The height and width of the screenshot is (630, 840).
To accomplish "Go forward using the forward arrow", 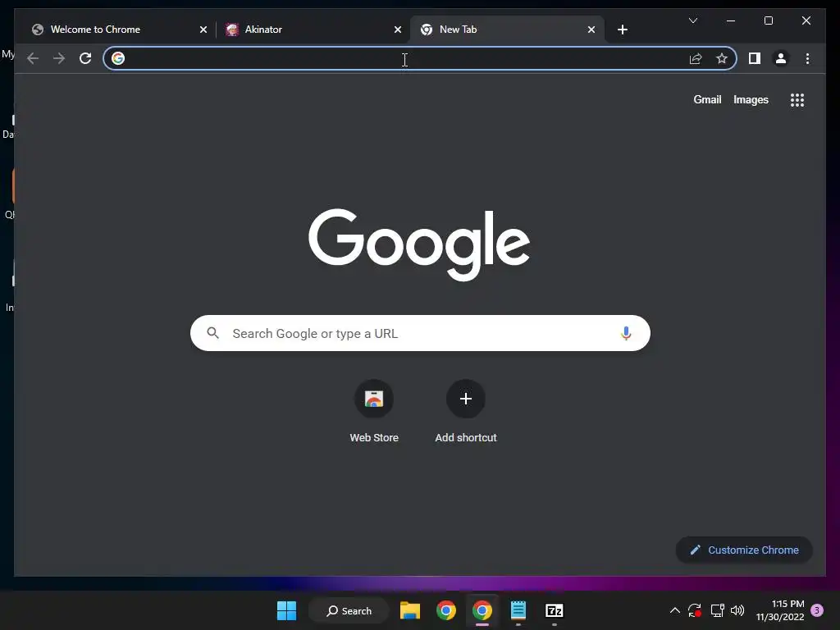I will click(59, 58).
